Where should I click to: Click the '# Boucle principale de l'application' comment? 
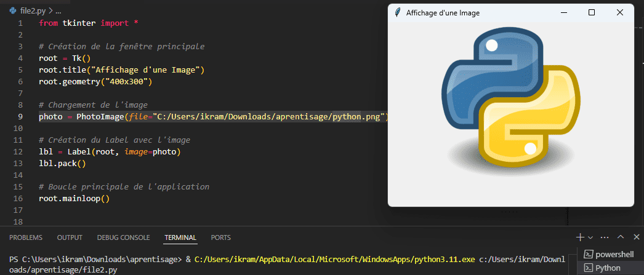[x=124, y=187]
